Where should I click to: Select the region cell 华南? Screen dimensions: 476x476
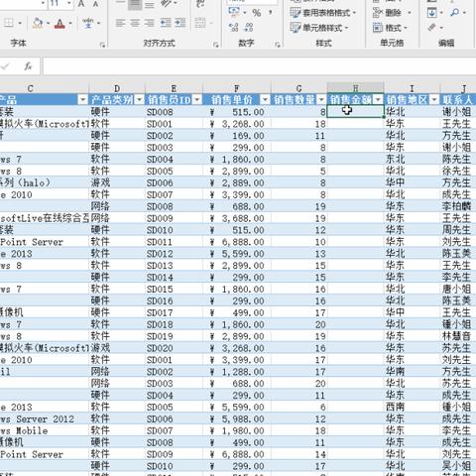coord(412,372)
